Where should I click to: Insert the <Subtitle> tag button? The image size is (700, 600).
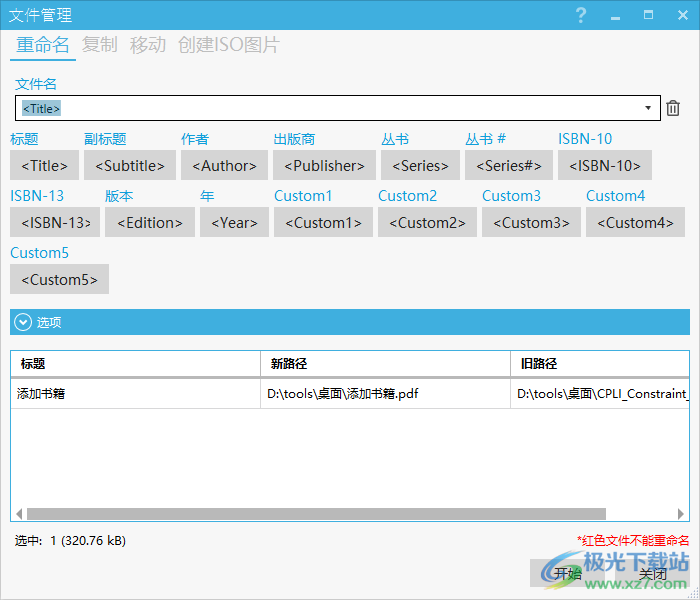tap(130, 165)
